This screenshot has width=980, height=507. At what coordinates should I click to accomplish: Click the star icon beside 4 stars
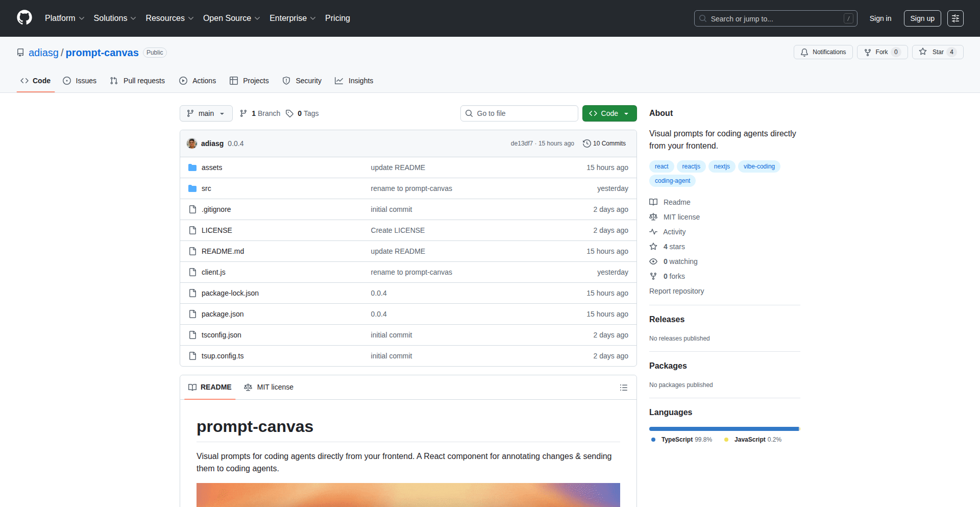[653, 247]
